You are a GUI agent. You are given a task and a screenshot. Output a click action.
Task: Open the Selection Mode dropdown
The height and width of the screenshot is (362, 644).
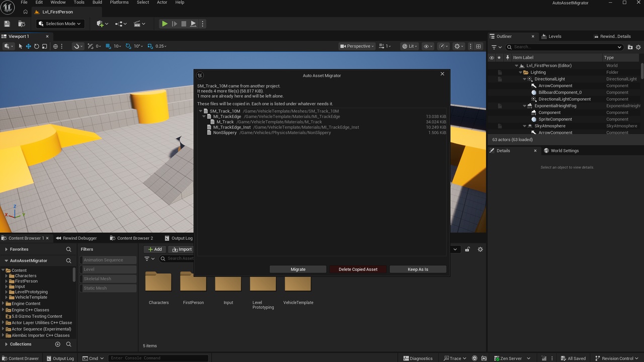[x=59, y=24]
